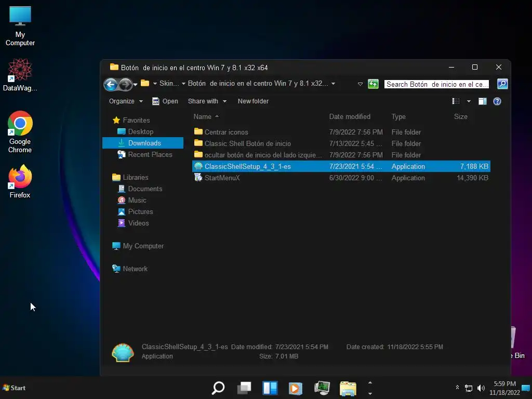
Task: Open the Videos library
Action: (133, 223)
